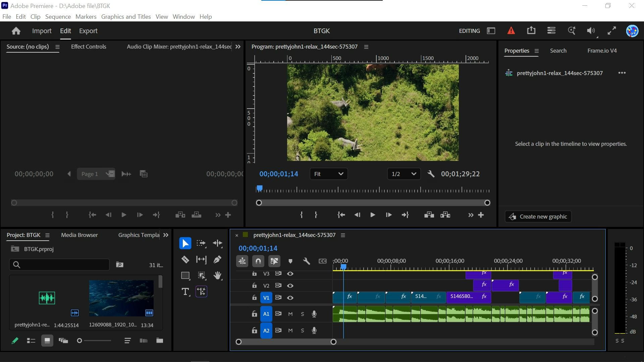Click the Project panel search field

[59, 265]
